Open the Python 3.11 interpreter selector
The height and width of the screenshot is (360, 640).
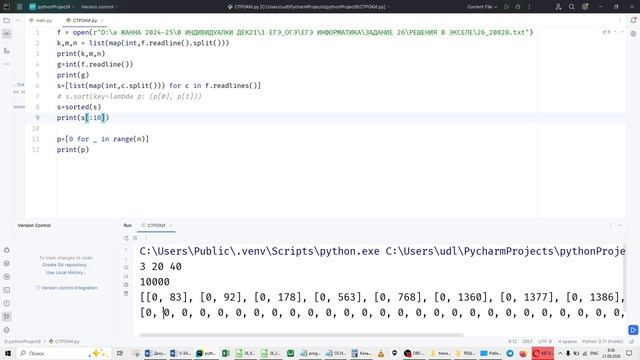coord(602,341)
